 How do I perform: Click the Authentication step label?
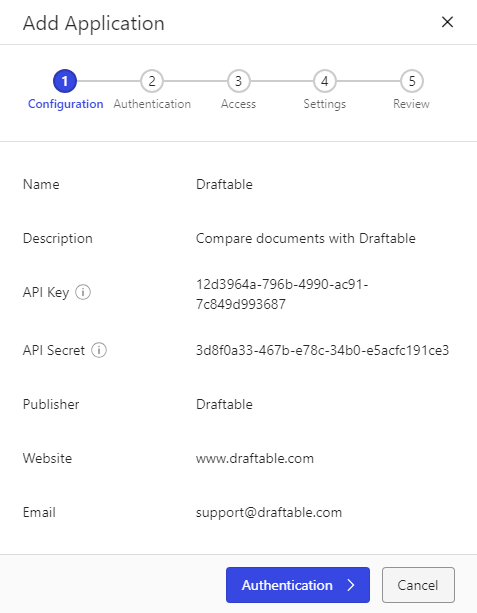pyautogui.click(x=152, y=104)
